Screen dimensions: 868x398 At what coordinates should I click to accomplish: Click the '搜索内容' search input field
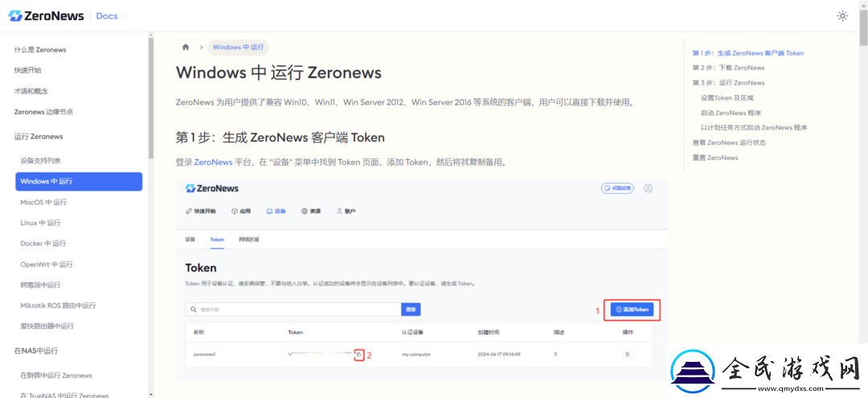(x=293, y=310)
